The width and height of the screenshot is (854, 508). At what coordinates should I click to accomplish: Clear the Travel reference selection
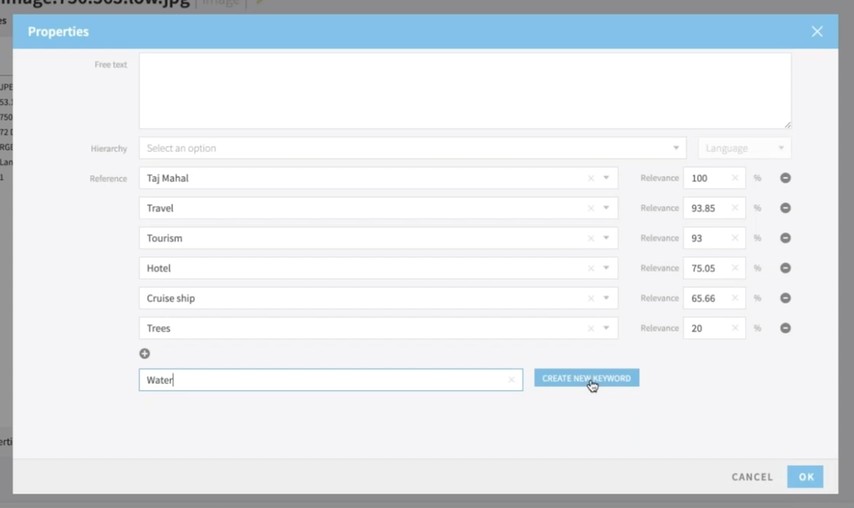click(x=590, y=208)
